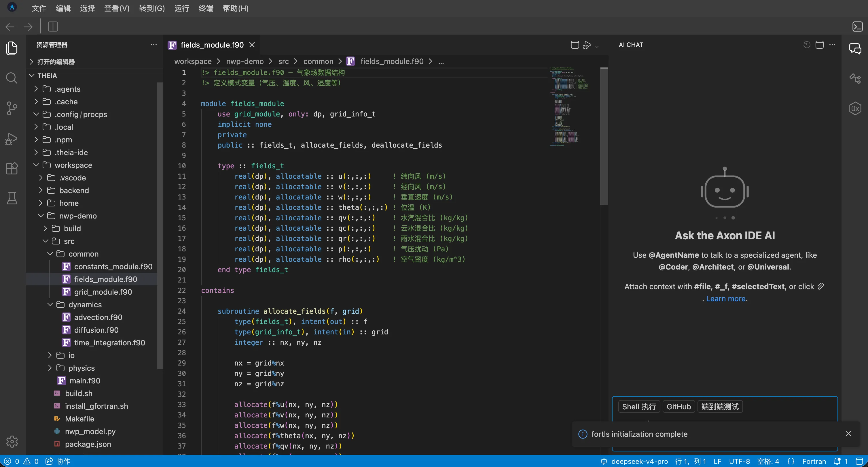Select the fields_module.f90 editor tab

[212, 45]
